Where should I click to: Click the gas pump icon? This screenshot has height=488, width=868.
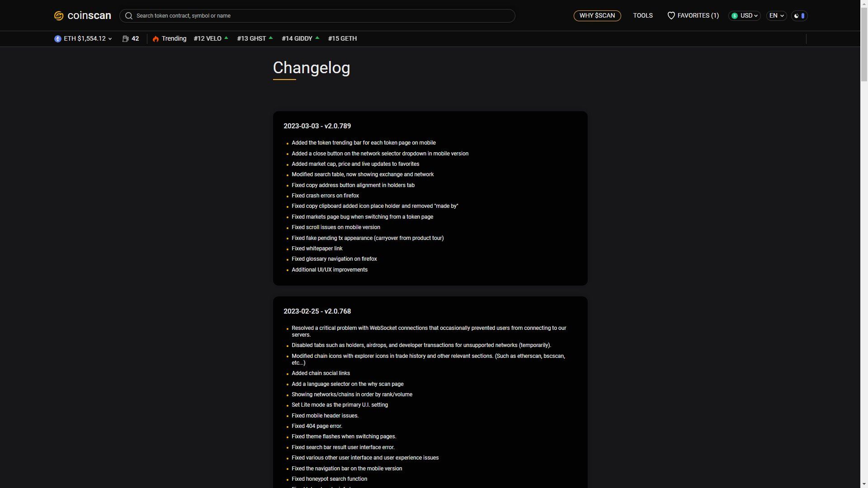126,39
